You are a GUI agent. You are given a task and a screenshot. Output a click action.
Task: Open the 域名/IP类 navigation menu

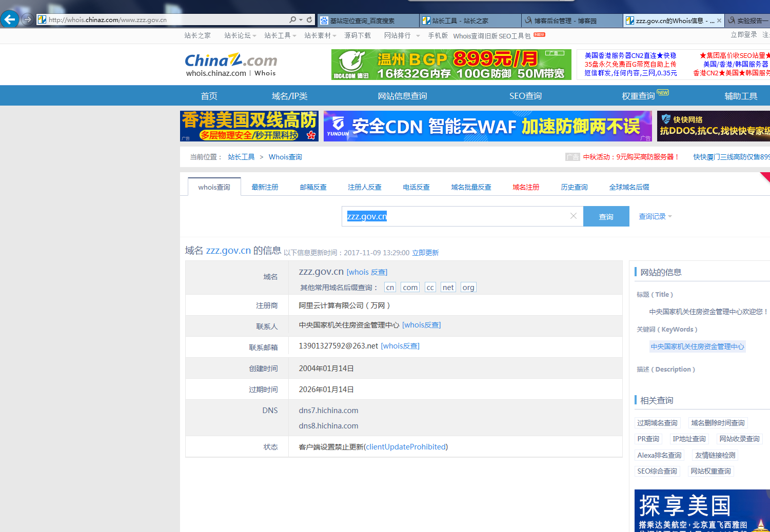[x=290, y=96]
